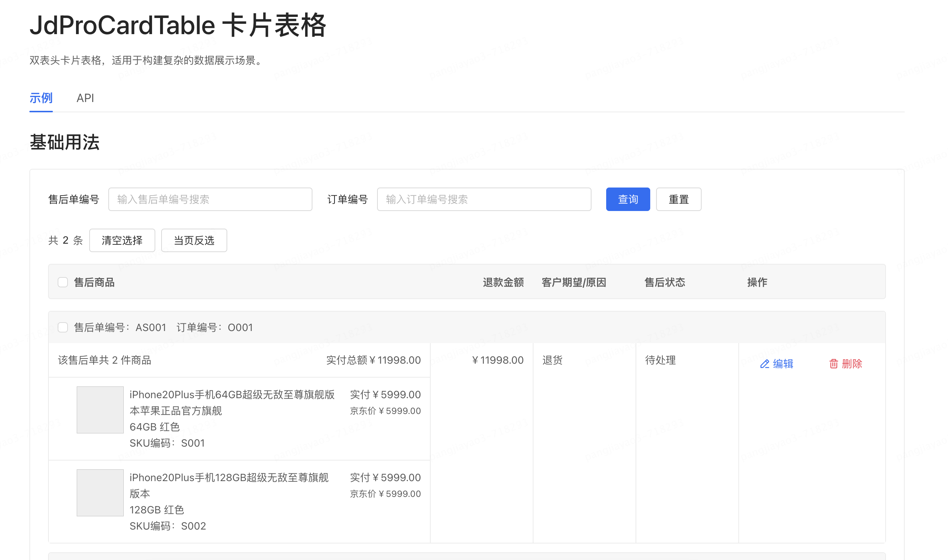Focus the 订单编号 search input
Screen dimensions: 948x560
click(484, 199)
